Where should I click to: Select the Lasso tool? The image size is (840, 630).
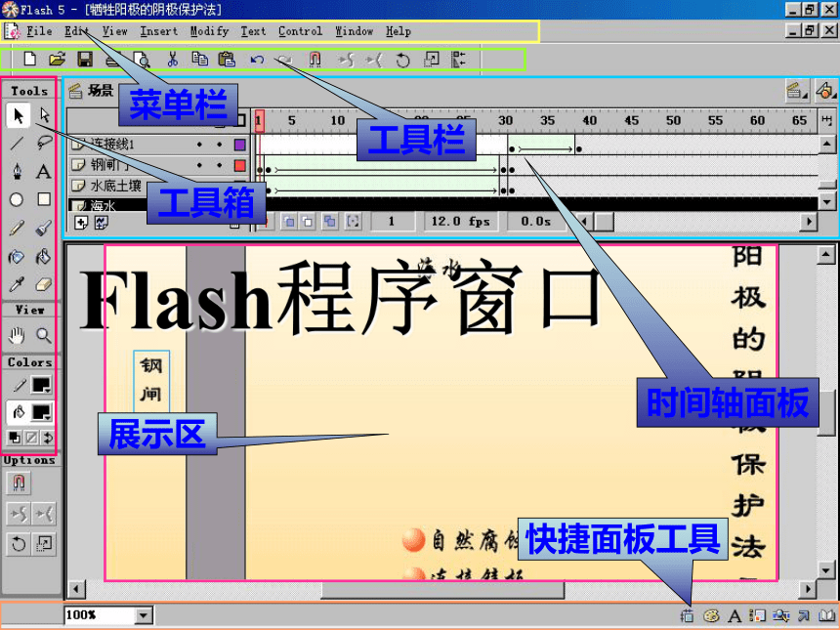tap(44, 143)
